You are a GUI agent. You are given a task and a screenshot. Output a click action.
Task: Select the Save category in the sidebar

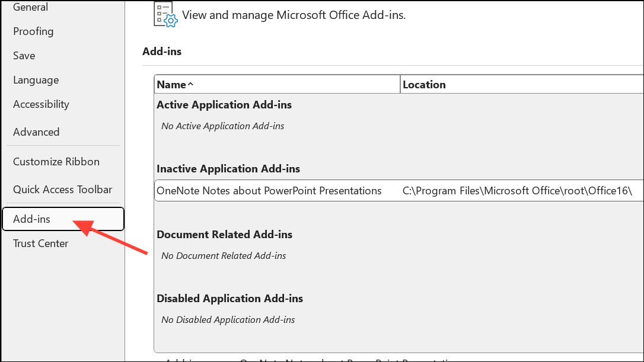24,56
